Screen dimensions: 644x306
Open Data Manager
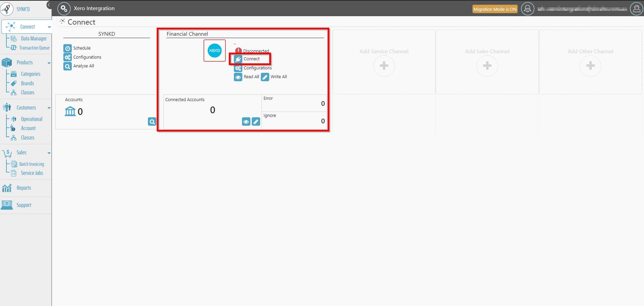[x=34, y=39]
